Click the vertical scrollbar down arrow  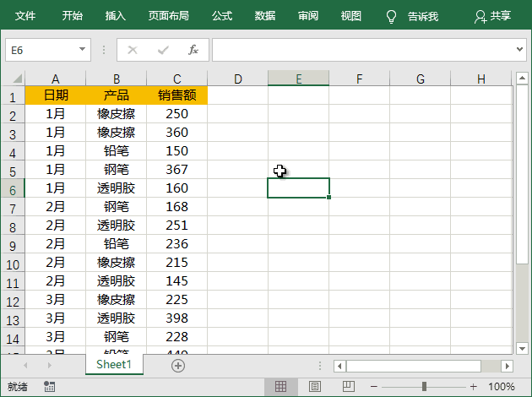[x=522, y=348]
